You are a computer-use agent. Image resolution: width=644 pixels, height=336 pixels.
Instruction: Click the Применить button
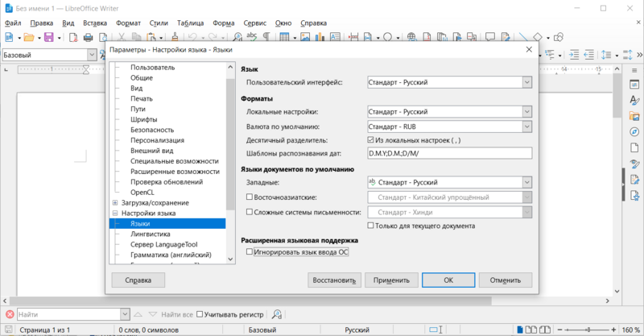[x=391, y=280]
